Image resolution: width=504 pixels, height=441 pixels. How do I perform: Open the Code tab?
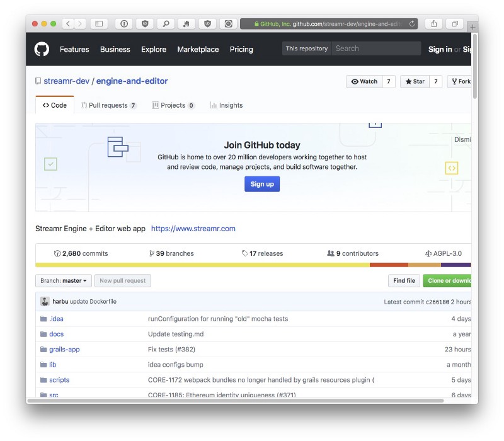pos(55,105)
